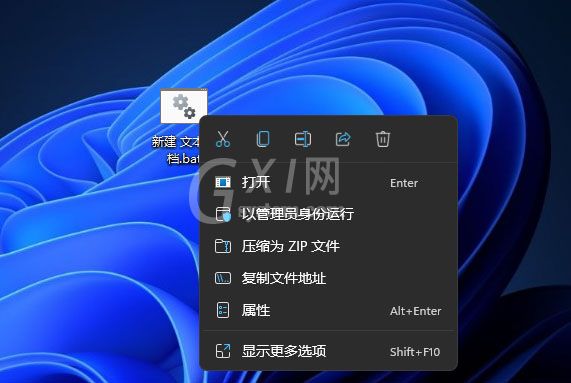Click the Cut scissors icon
571x383 pixels.
pos(223,139)
